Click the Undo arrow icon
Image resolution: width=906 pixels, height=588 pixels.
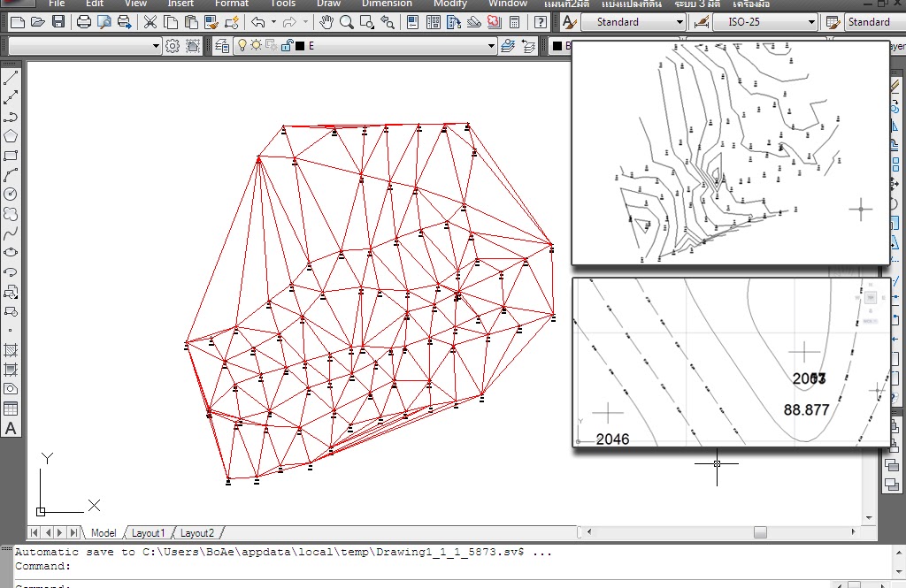[257, 22]
